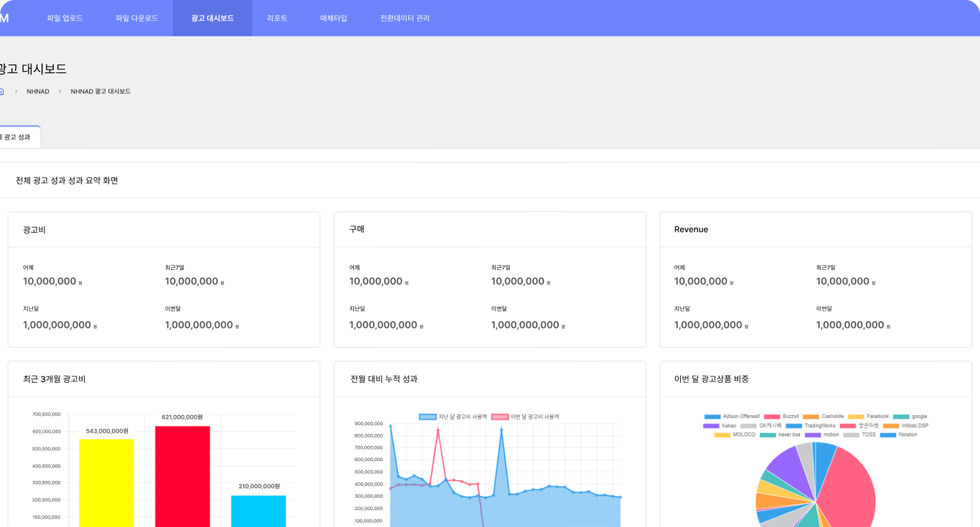Click the M logo in the header
The image size is (980, 527).
tap(4, 18)
